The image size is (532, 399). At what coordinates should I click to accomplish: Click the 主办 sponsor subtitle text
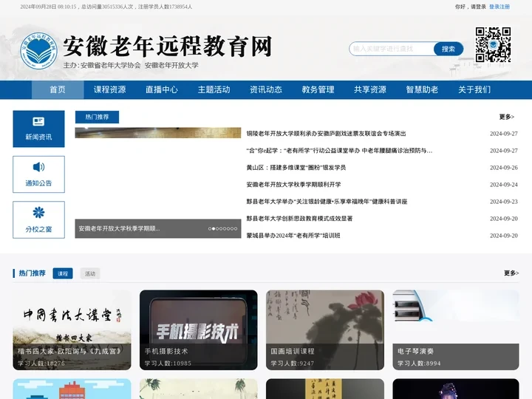click(x=131, y=65)
